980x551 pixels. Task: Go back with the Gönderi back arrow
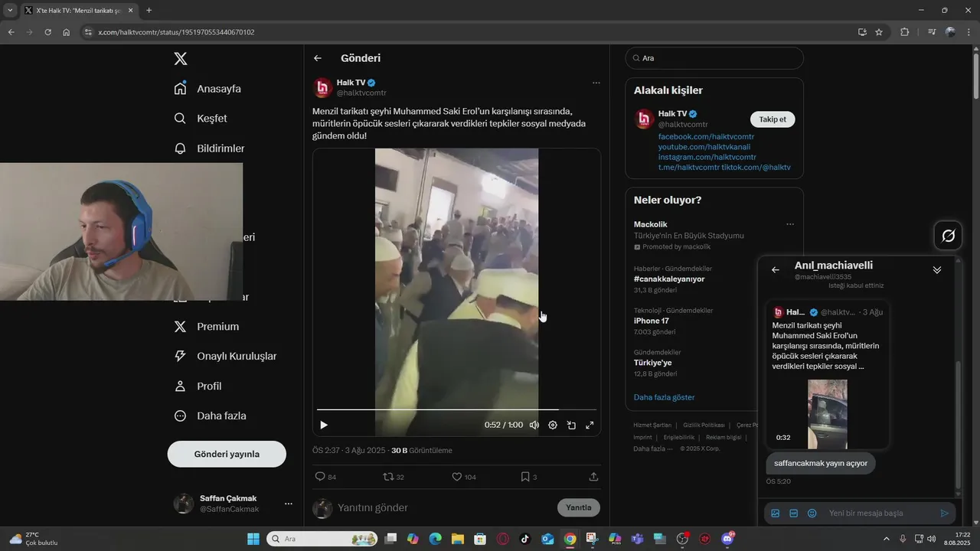coord(318,58)
